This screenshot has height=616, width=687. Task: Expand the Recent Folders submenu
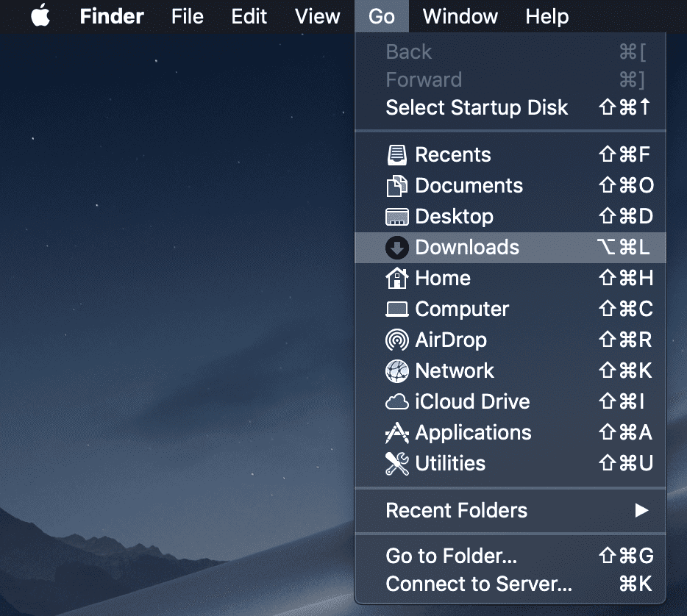[456, 510]
